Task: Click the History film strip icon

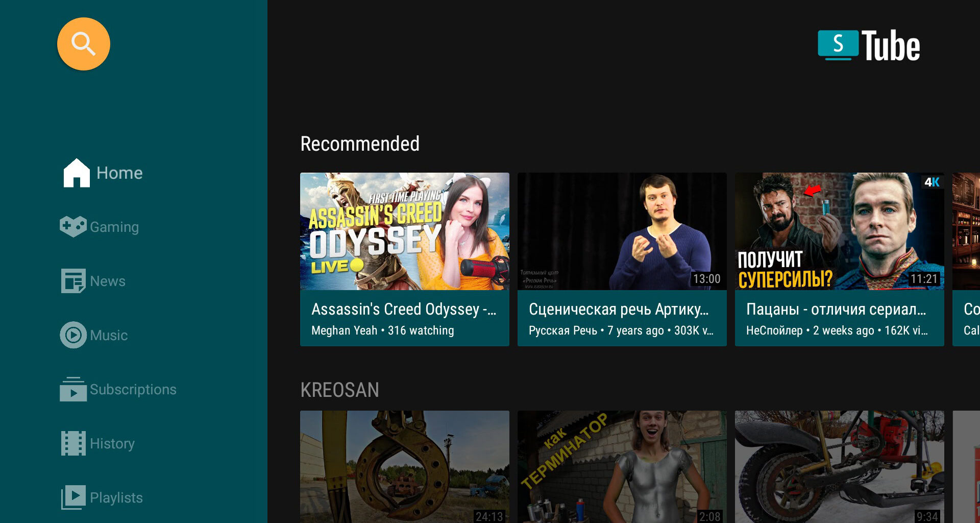Action: click(x=73, y=443)
